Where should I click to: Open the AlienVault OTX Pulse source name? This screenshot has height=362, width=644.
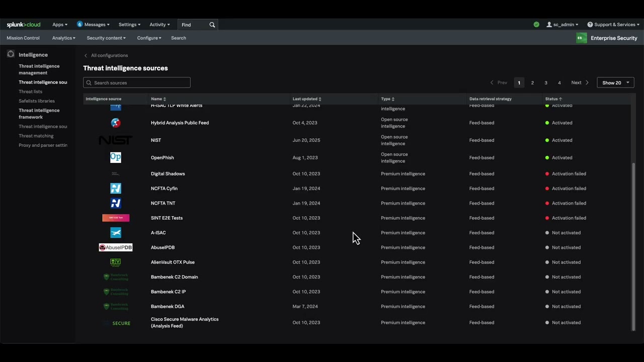pos(173,262)
